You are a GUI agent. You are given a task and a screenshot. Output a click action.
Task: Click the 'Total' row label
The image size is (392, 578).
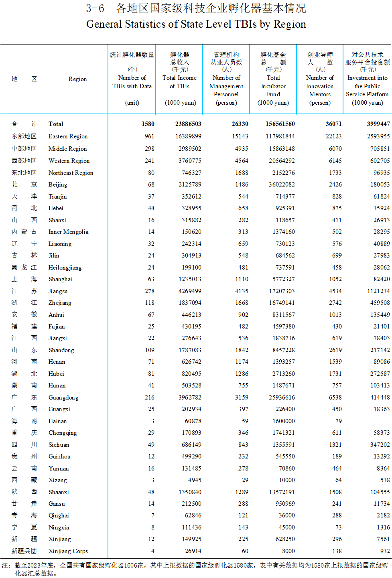(x=56, y=124)
